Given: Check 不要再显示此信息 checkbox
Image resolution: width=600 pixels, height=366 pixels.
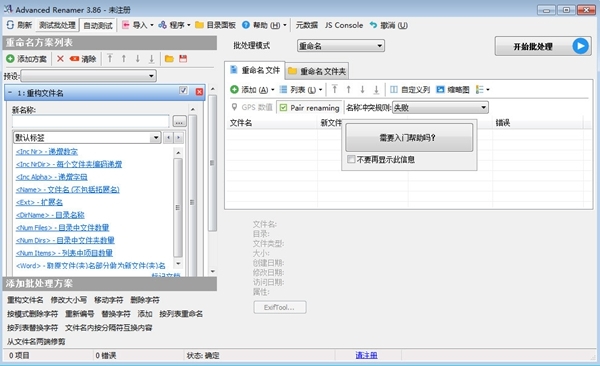Looking at the screenshot, I should point(351,159).
